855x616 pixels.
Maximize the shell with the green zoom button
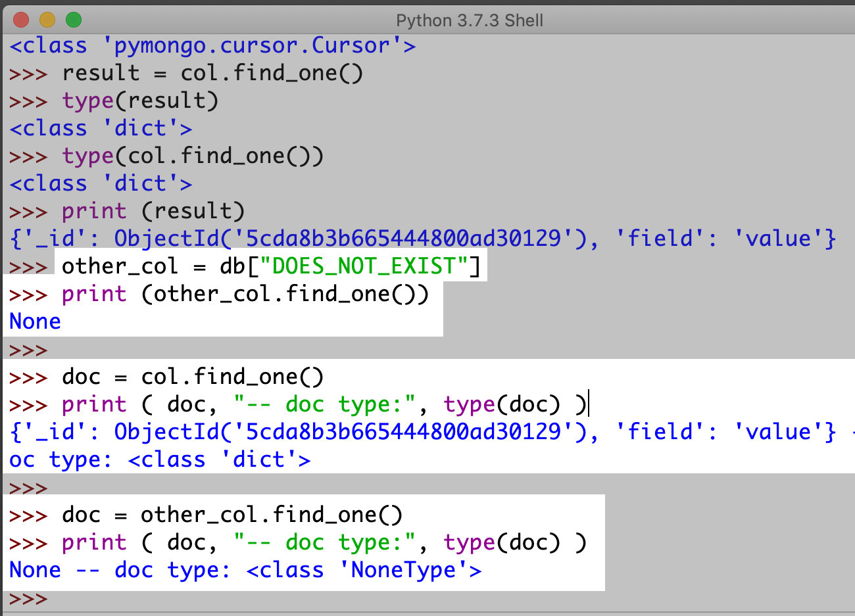(x=73, y=20)
